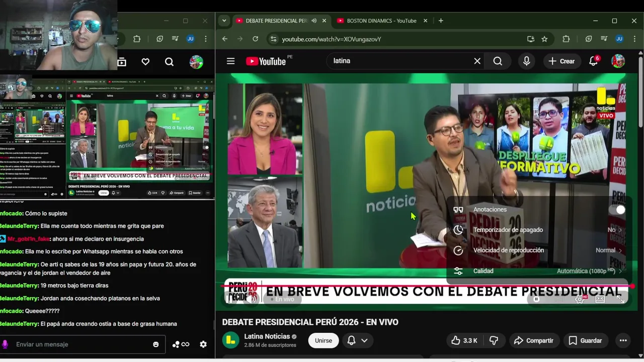The width and height of the screenshot is (644, 362).
Task: Open the heart icon in the left window
Action: (145, 62)
